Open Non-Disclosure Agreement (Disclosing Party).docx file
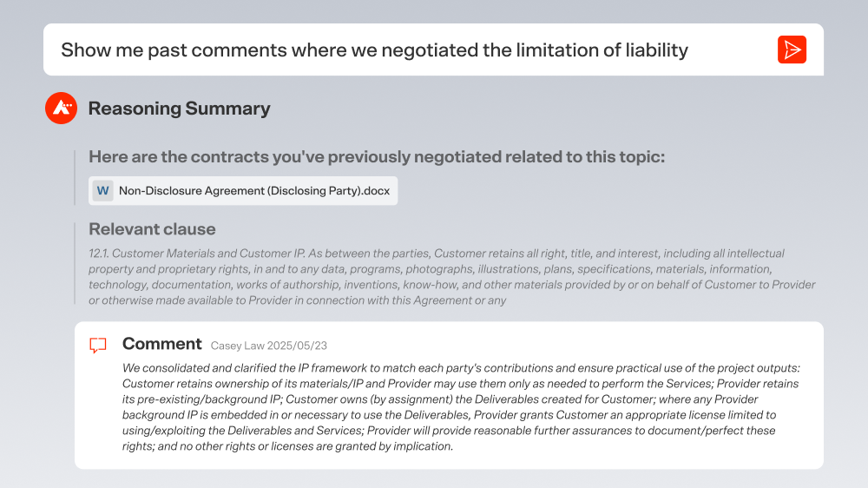This screenshot has height=488, width=868. coord(243,190)
